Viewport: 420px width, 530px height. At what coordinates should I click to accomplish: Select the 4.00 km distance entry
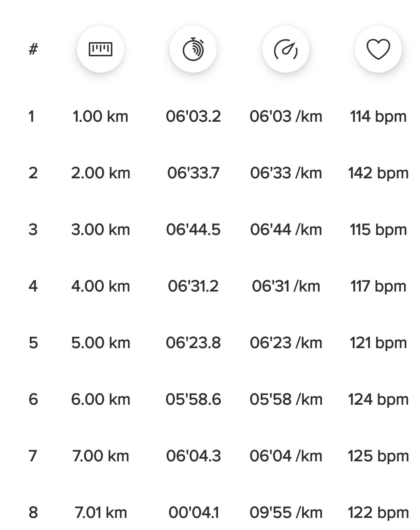point(100,286)
